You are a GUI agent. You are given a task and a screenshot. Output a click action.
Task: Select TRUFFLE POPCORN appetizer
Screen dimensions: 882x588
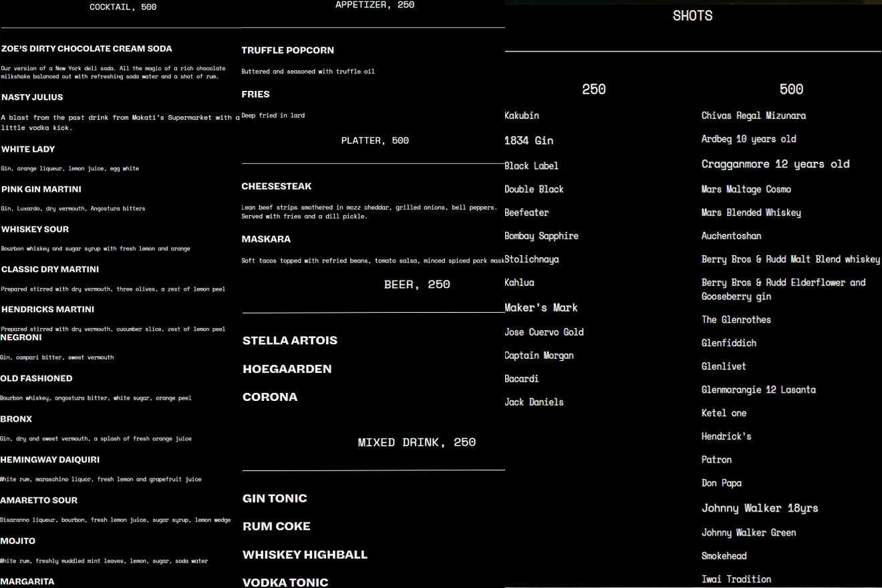[x=288, y=51]
